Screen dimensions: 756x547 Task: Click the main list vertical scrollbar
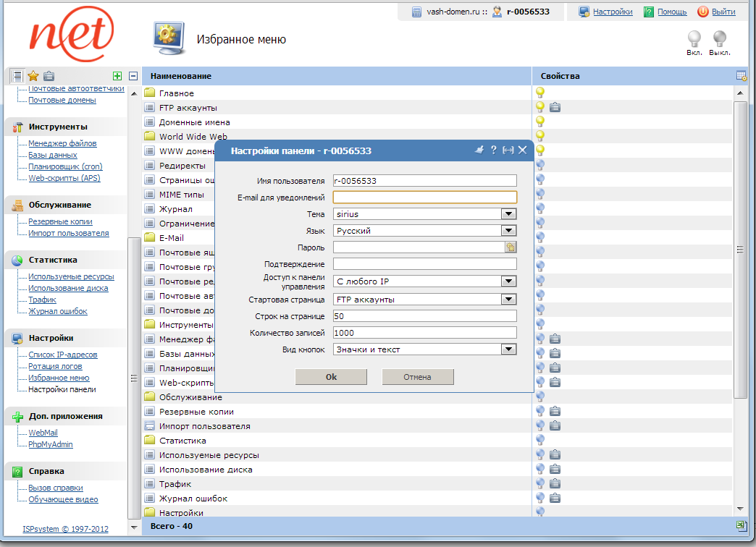[x=740, y=250]
